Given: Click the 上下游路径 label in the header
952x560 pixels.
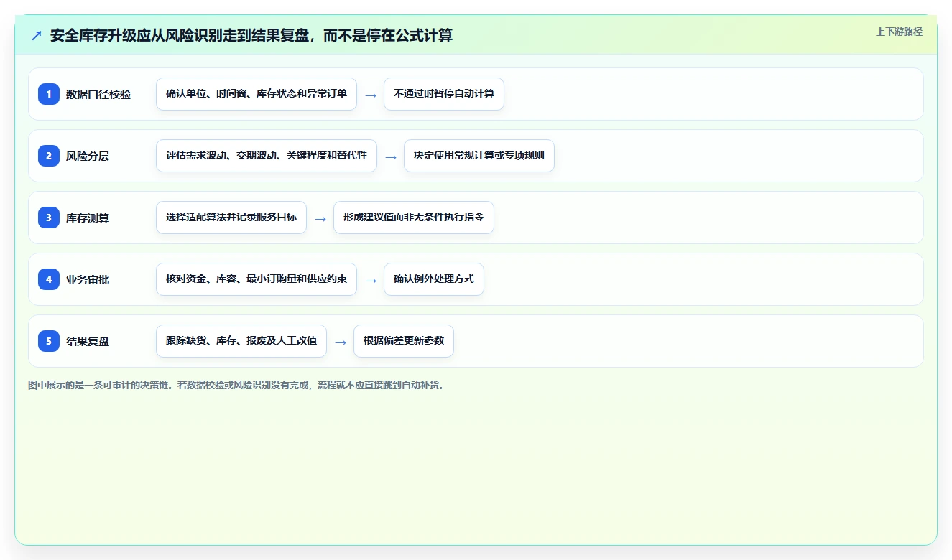Looking at the screenshot, I should coord(899,32).
